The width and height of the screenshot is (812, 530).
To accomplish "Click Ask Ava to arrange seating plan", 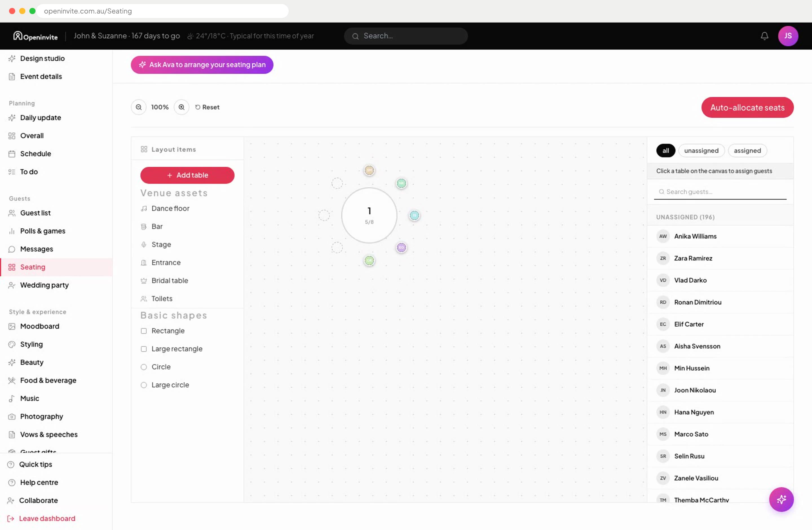I will click(202, 65).
